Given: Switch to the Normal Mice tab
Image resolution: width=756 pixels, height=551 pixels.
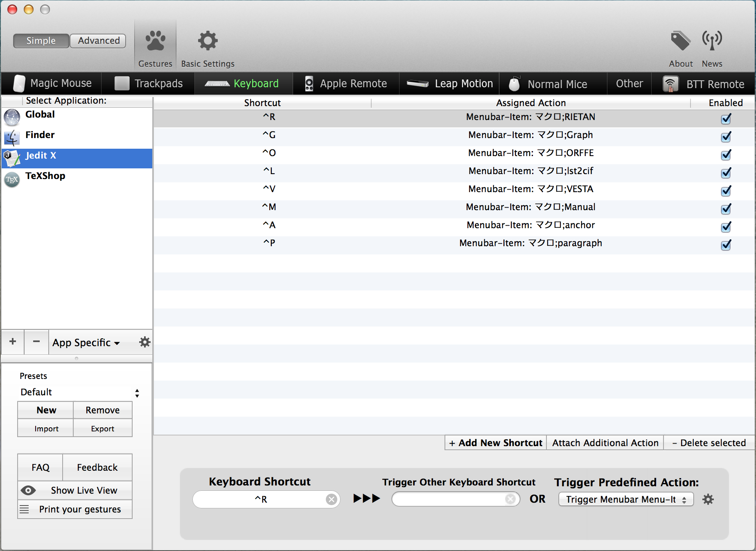Looking at the screenshot, I should (553, 84).
